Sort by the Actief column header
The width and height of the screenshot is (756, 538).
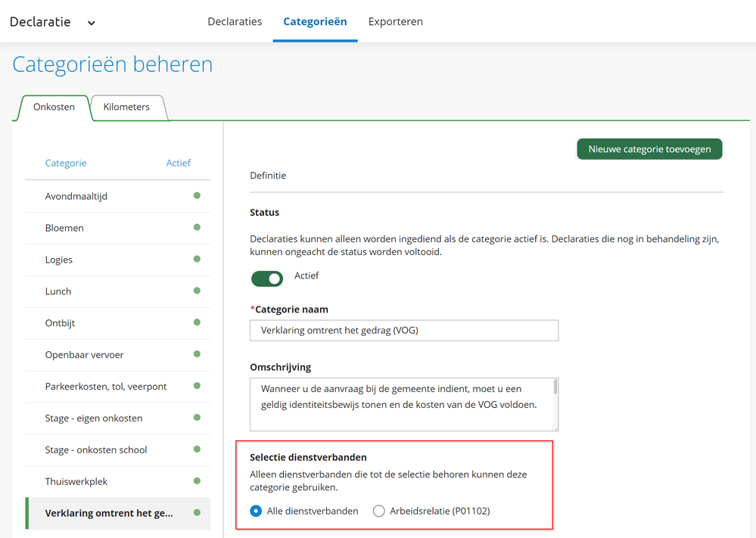(179, 163)
